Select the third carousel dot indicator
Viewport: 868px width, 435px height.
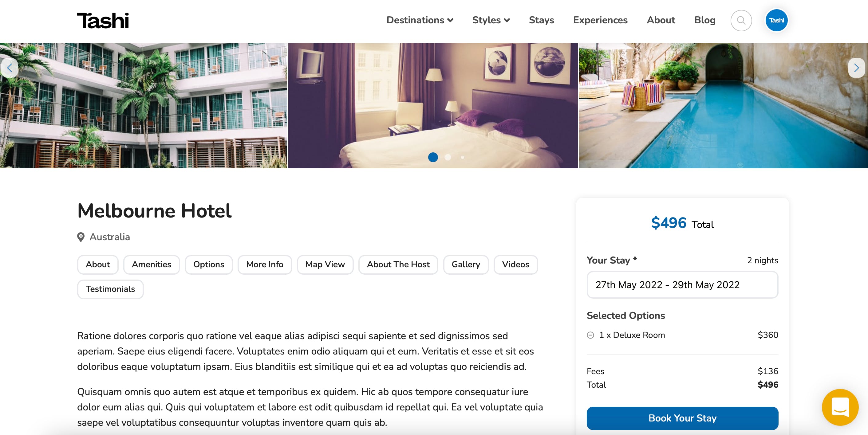[463, 157]
